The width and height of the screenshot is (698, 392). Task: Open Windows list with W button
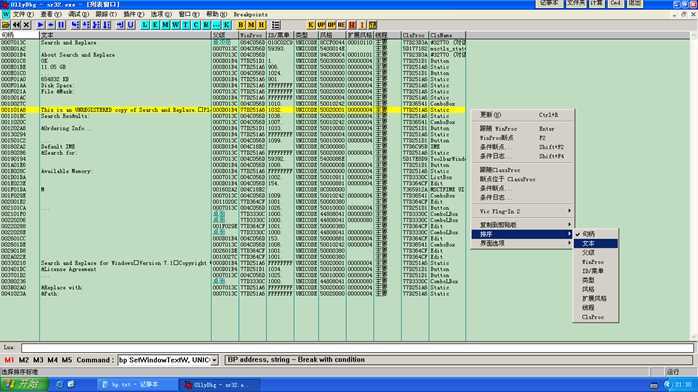pos(176,25)
